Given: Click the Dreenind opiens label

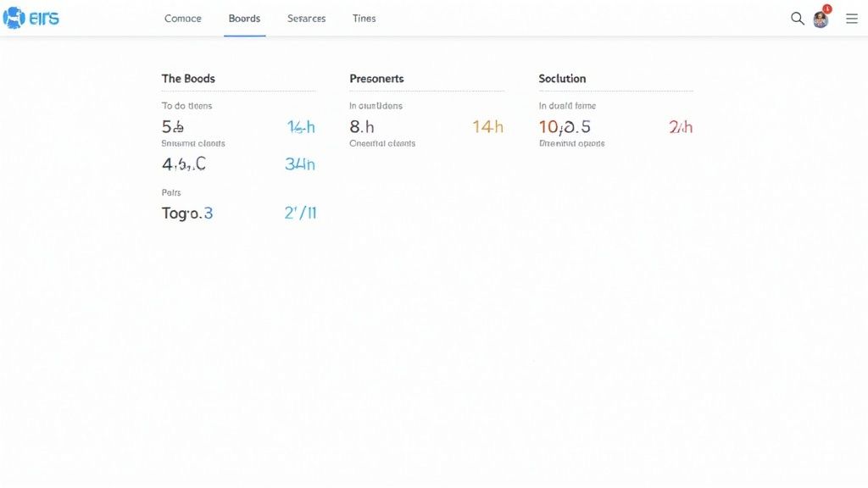Looking at the screenshot, I should 572,143.
